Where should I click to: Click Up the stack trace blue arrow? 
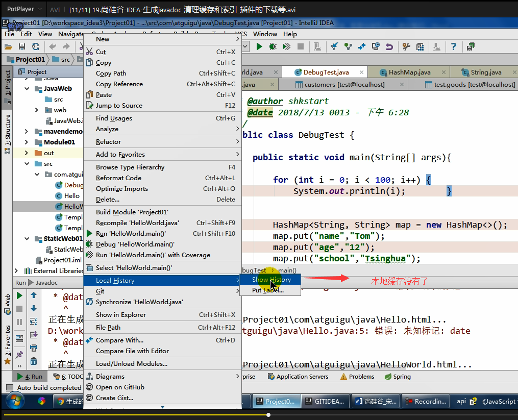pos(34,295)
